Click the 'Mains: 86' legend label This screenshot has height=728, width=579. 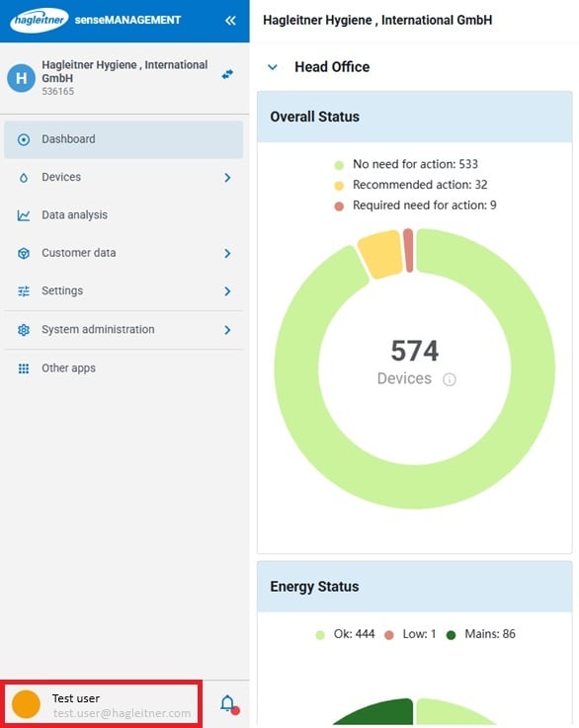[490, 634]
